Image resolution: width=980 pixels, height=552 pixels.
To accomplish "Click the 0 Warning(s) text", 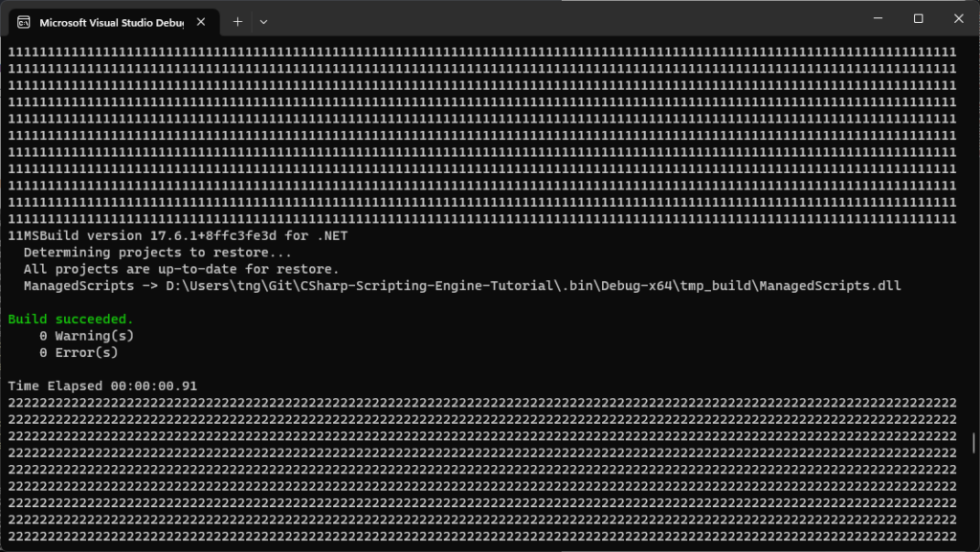I will pos(87,336).
